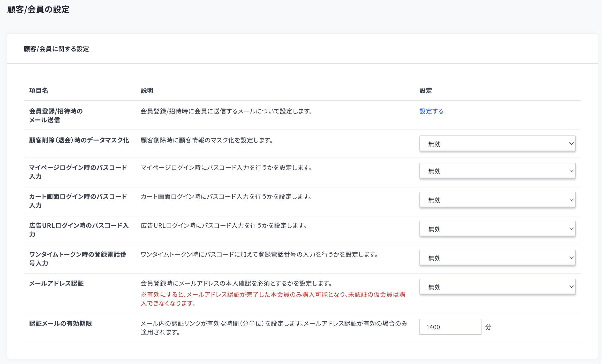The width and height of the screenshot is (602, 364).
Task: Focus the 認証メールの有効期限 minutes field
Action: (450, 327)
